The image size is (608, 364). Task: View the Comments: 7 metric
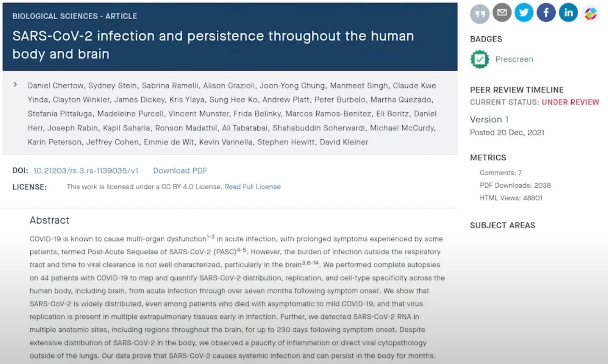coord(501,173)
